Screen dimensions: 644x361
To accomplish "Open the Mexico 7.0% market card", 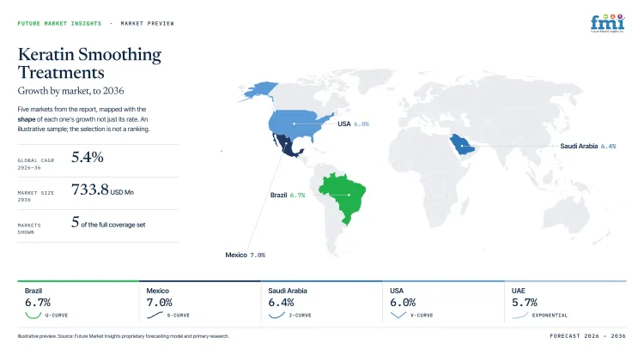I will coord(200,304).
